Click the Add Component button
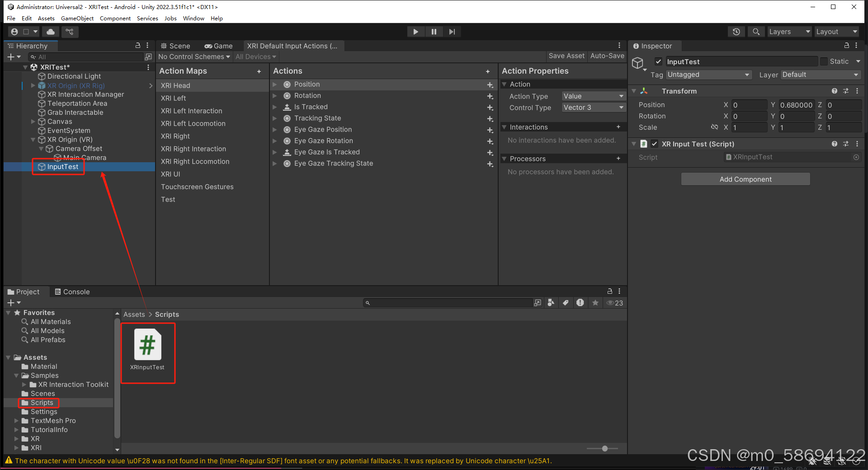868x470 pixels. 745,179
